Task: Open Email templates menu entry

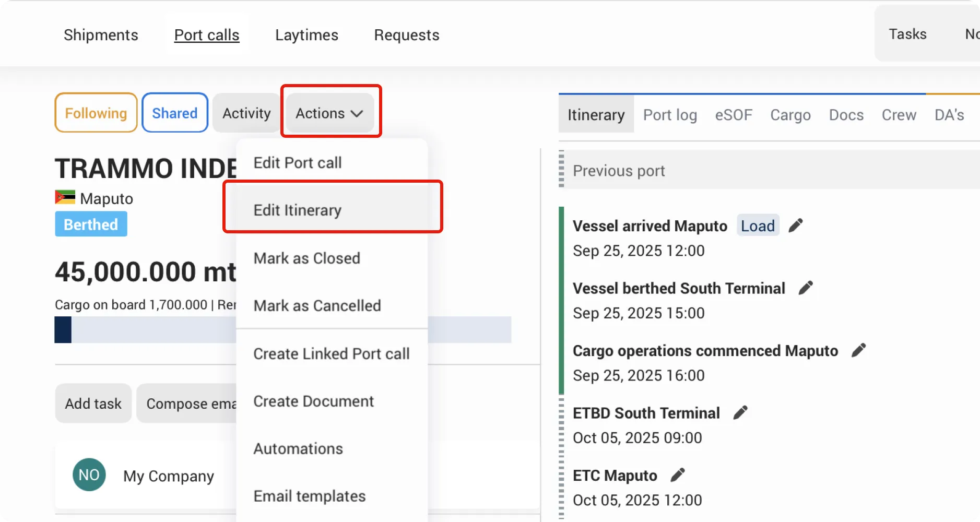Action: [x=332, y=496]
